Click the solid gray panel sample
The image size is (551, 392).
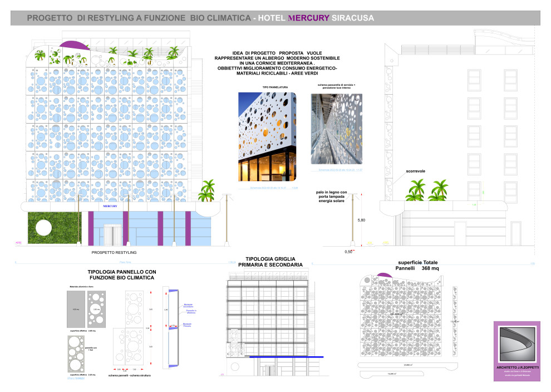[76, 309]
